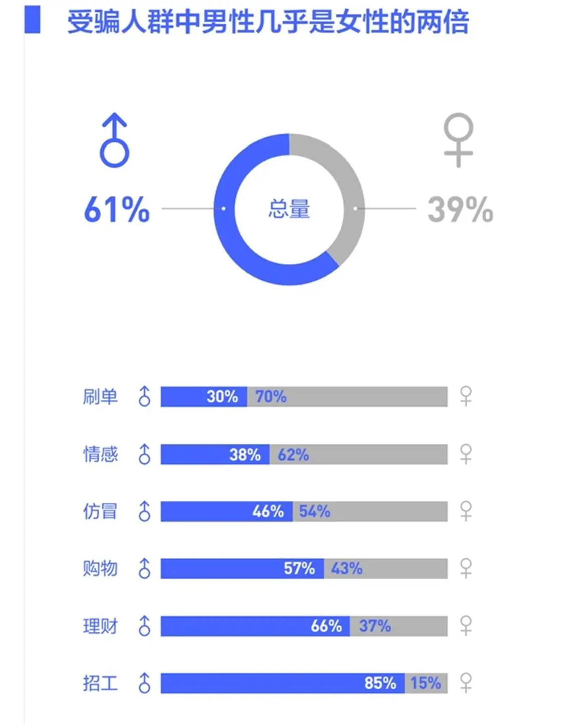Click the 总量 label in the donut center
The image size is (564, 728).
coord(289,209)
